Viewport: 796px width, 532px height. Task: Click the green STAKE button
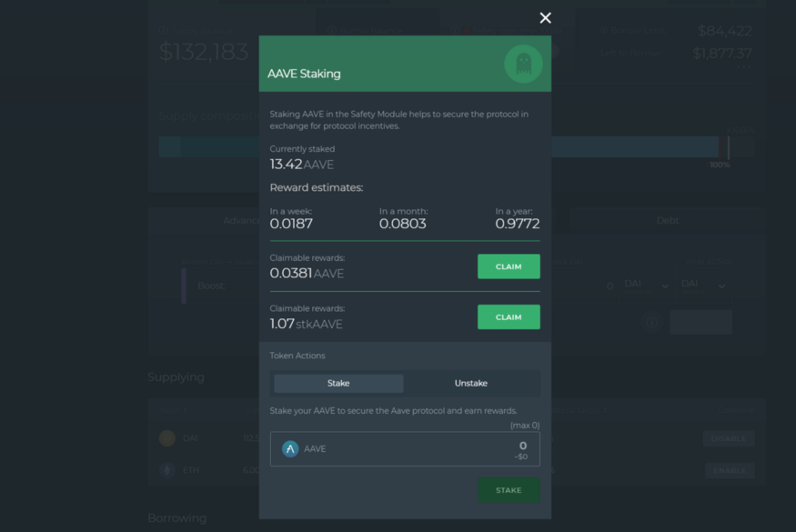point(509,490)
